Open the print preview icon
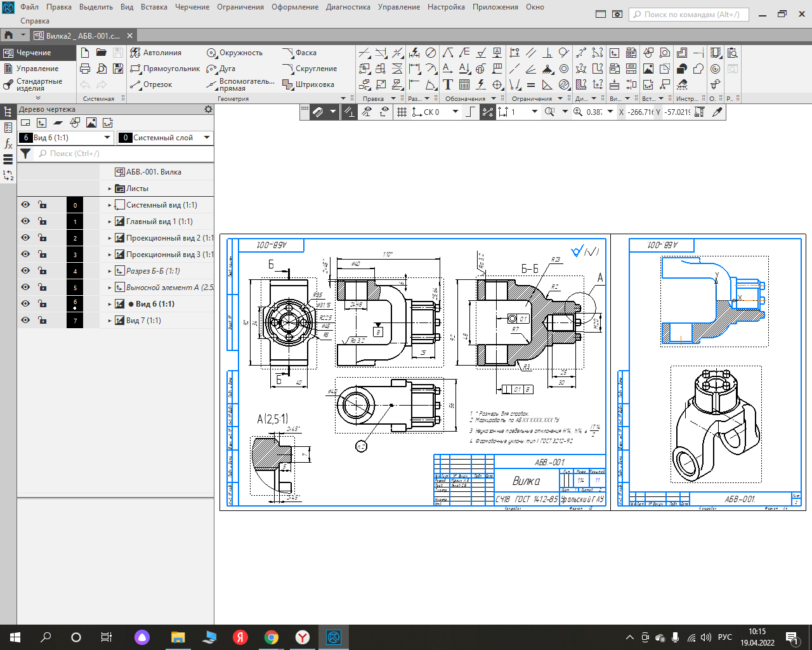 point(101,69)
